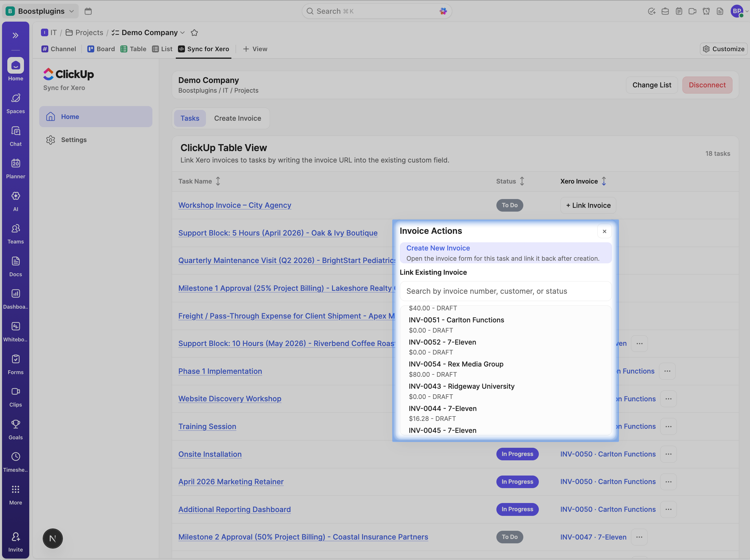Toggle Status column sort order

point(522,181)
